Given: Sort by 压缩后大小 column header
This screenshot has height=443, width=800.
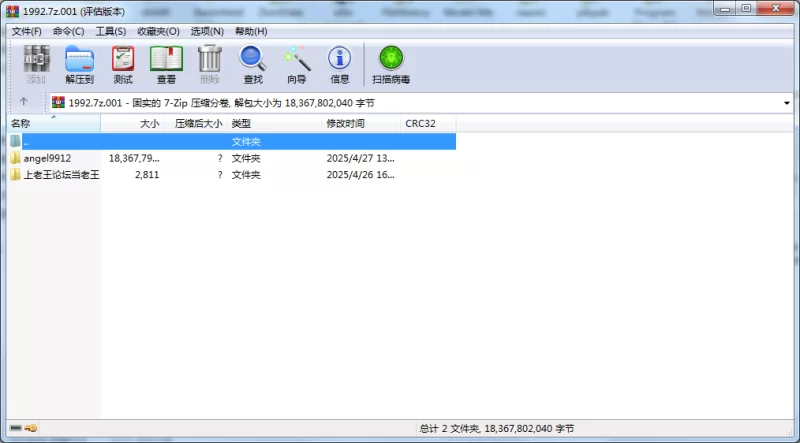Looking at the screenshot, I should point(195,124).
